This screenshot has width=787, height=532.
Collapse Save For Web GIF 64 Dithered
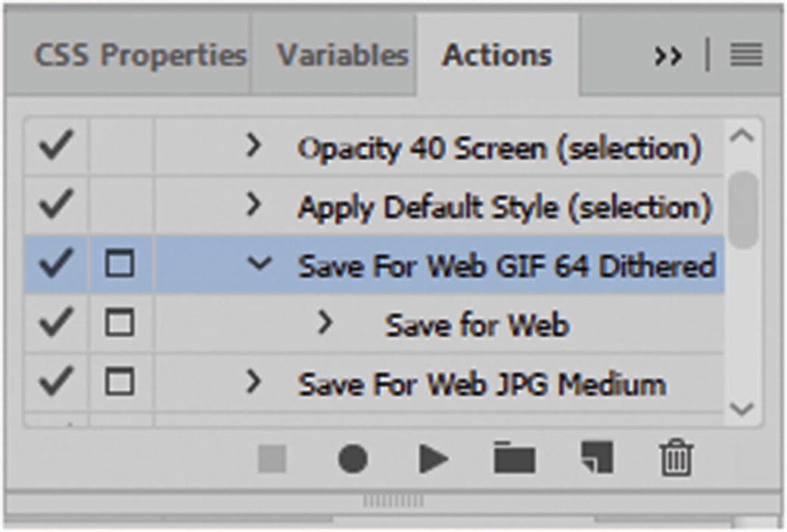[x=259, y=264]
